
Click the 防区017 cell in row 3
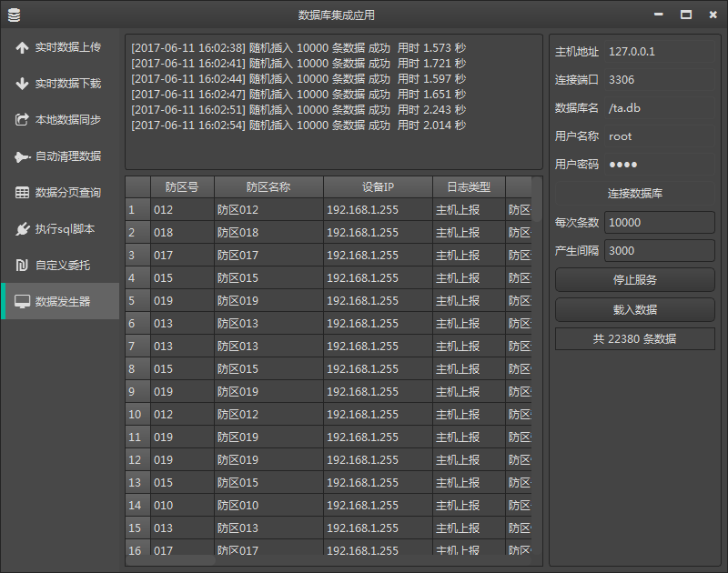pyautogui.click(x=268, y=256)
